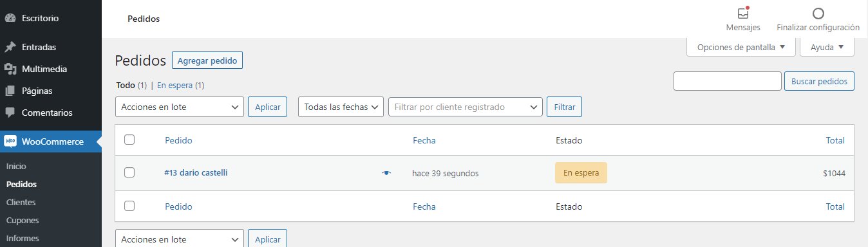The height and width of the screenshot is (247, 868).
Task: Preview order #13 with the eye icon
Action: pos(386,173)
